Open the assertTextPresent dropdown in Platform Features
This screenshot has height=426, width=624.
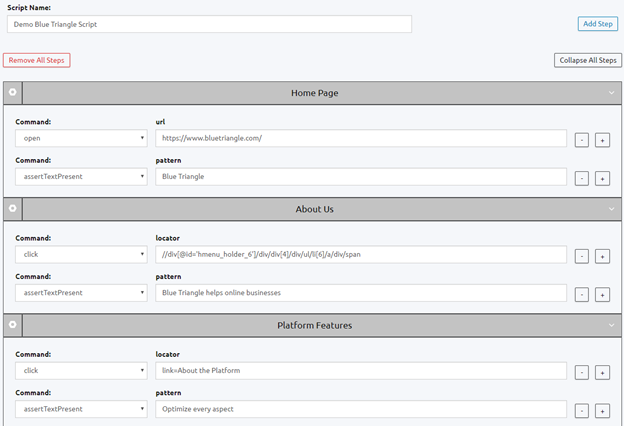pos(81,409)
